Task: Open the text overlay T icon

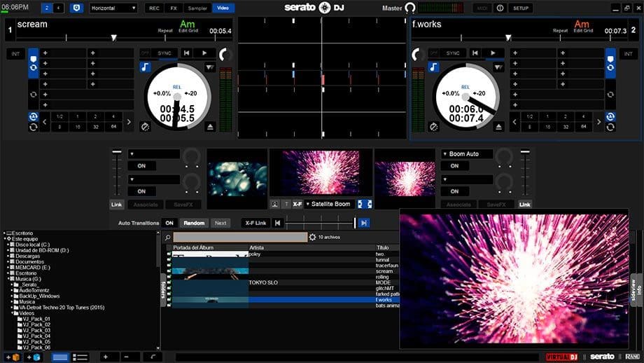Action: [x=286, y=204]
